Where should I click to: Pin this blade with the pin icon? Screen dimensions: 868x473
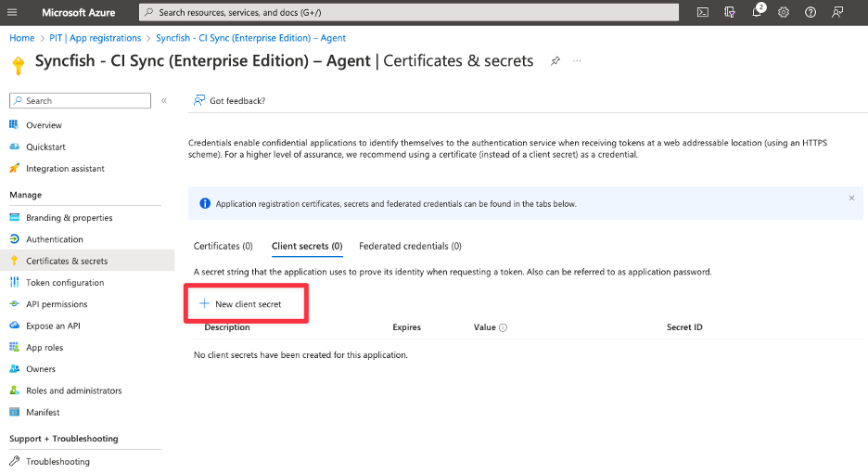tap(555, 61)
